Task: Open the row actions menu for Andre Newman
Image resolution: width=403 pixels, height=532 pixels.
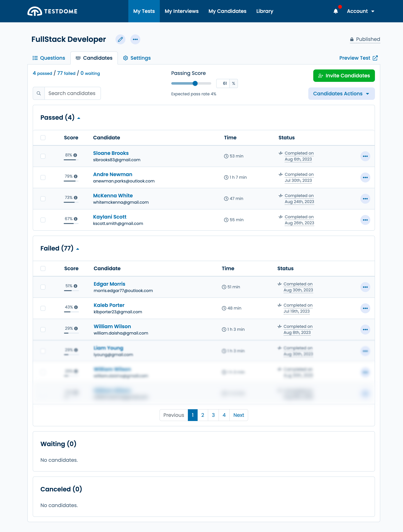Action: point(365,177)
